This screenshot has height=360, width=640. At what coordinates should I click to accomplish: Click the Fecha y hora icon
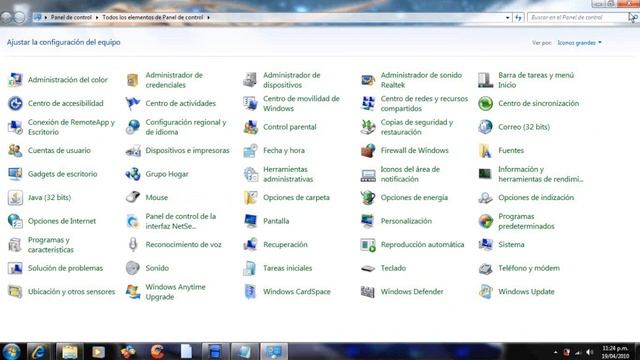251,151
